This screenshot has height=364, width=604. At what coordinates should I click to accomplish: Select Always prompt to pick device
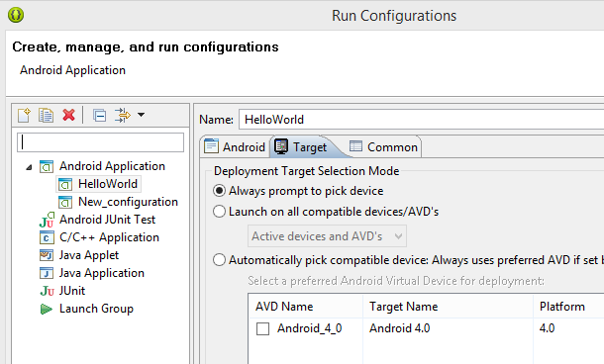[x=298, y=191]
